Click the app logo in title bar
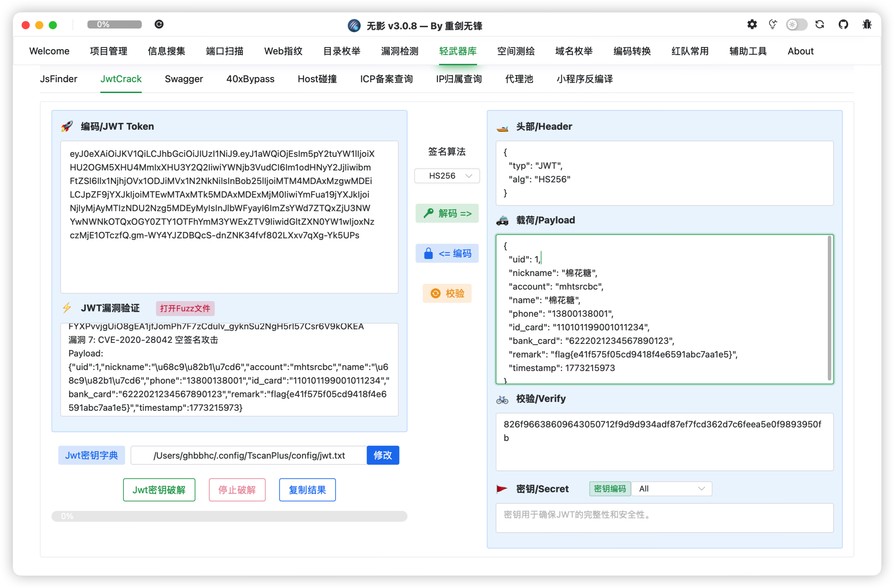This screenshot has width=894, height=588. point(354,25)
